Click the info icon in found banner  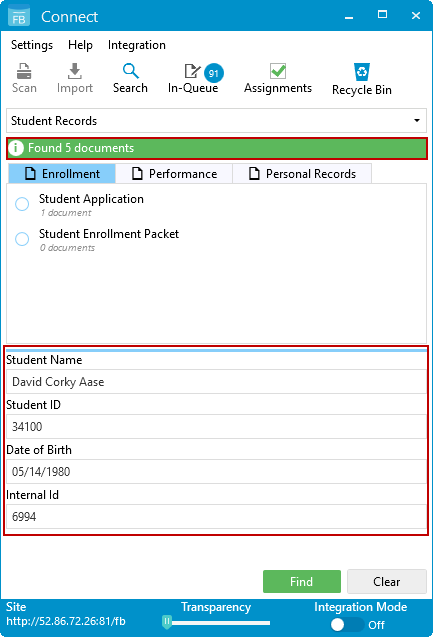coord(16,148)
